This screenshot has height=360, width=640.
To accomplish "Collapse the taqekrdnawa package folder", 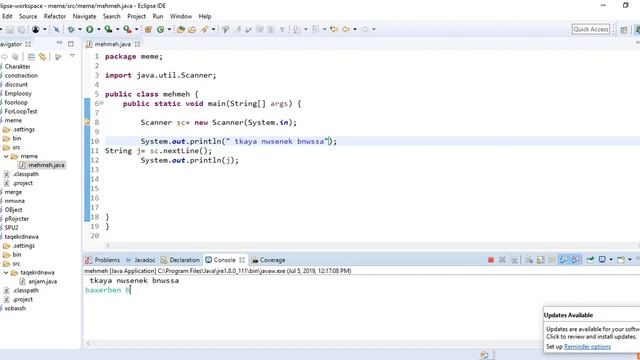I will (6, 273).
